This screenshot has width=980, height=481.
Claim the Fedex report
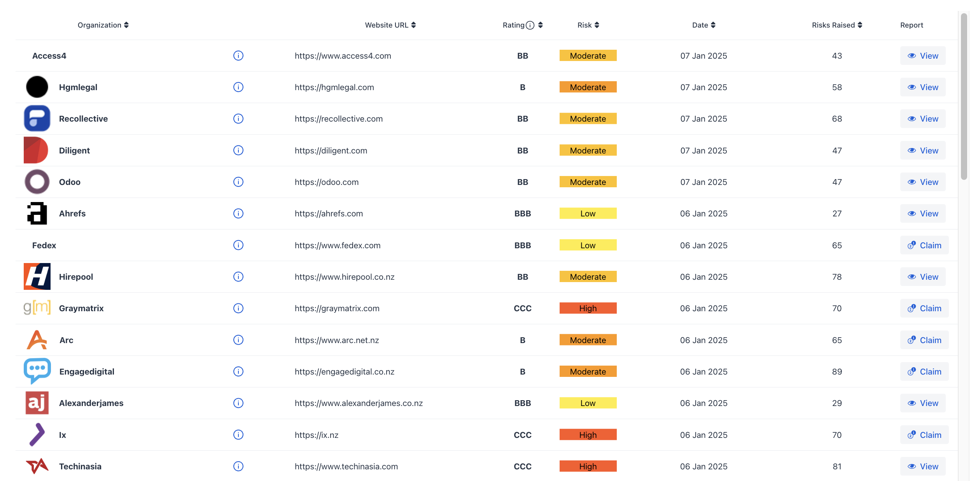tap(924, 245)
